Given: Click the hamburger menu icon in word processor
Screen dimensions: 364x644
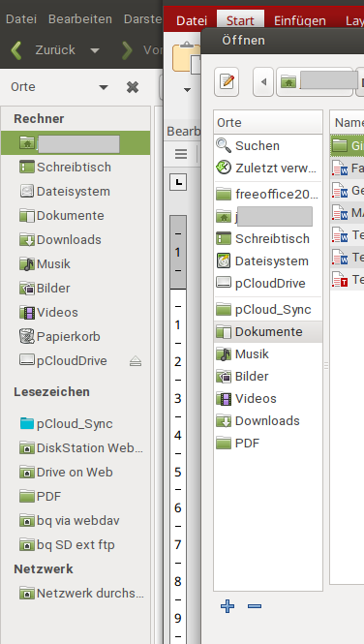Looking at the screenshot, I should point(181,154).
